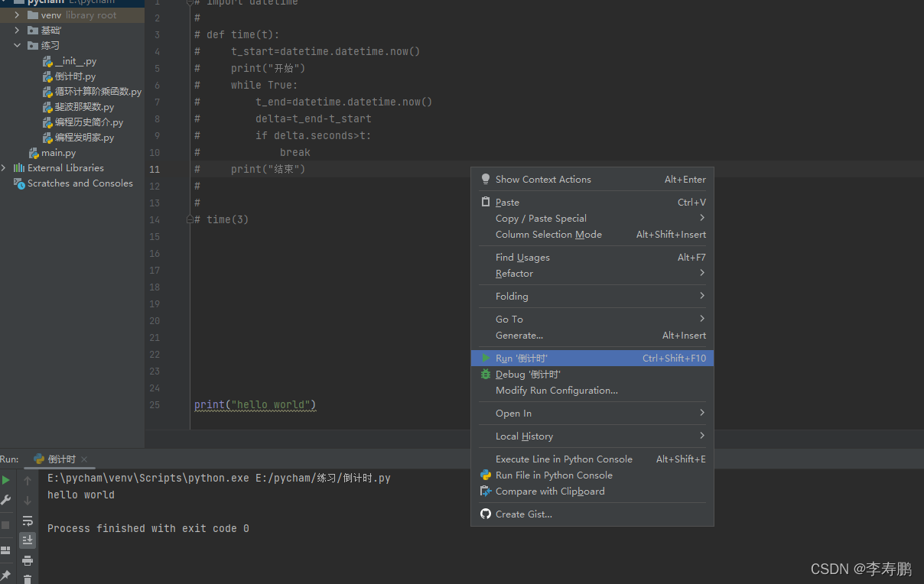Open main.py in the project tree
Screen dimensions: 924x584
58,153
